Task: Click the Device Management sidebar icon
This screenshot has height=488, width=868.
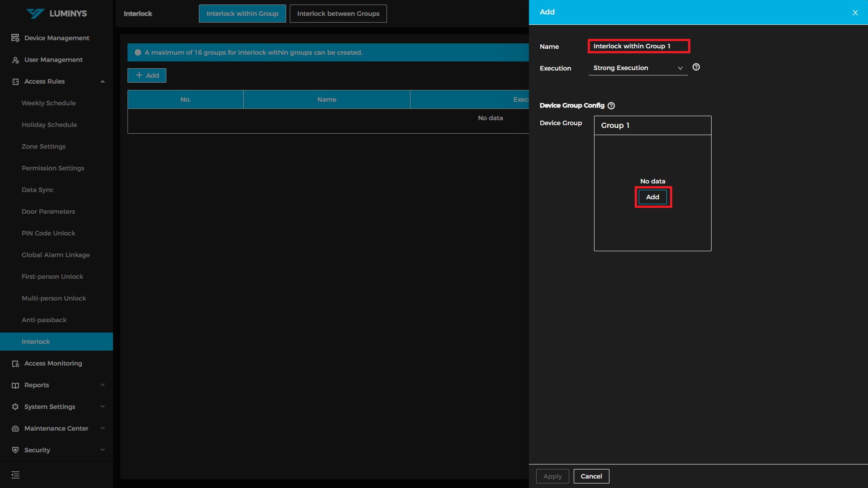Action: (x=15, y=38)
